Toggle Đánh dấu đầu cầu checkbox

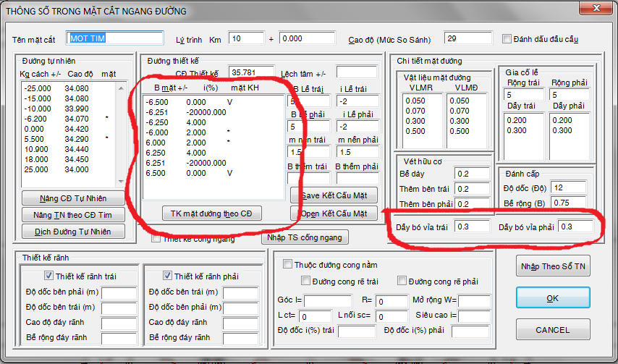tap(507, 38)
